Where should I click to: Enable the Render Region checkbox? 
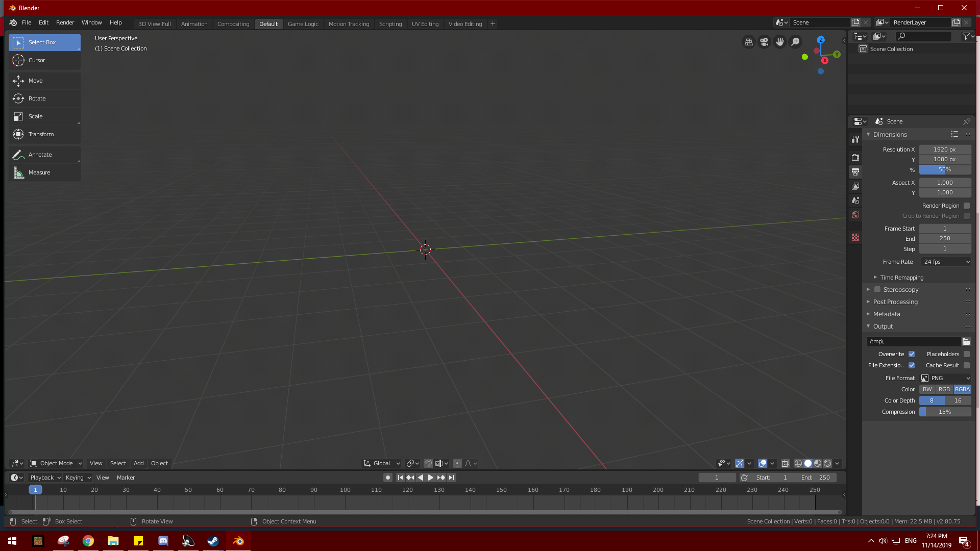click(x=967, y=206)
